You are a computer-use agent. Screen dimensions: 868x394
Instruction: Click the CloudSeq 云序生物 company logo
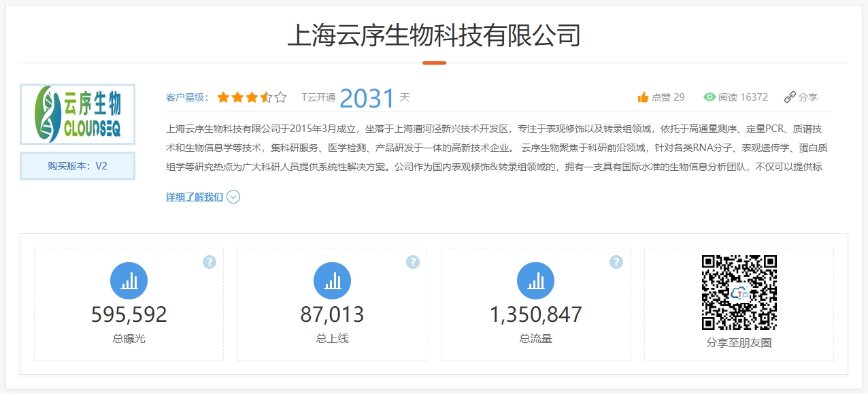[x=78, y=114]
